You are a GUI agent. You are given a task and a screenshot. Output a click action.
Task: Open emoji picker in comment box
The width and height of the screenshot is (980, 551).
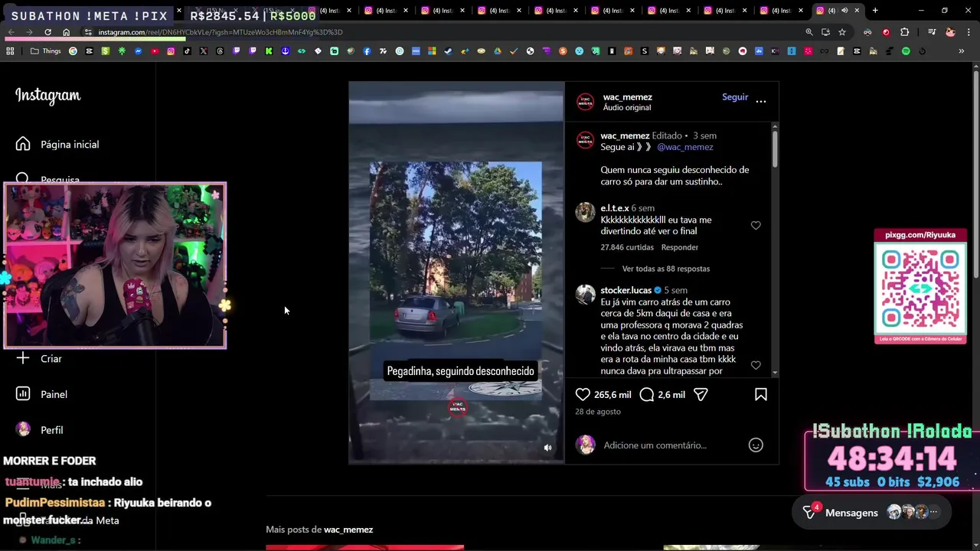point(756,445)
